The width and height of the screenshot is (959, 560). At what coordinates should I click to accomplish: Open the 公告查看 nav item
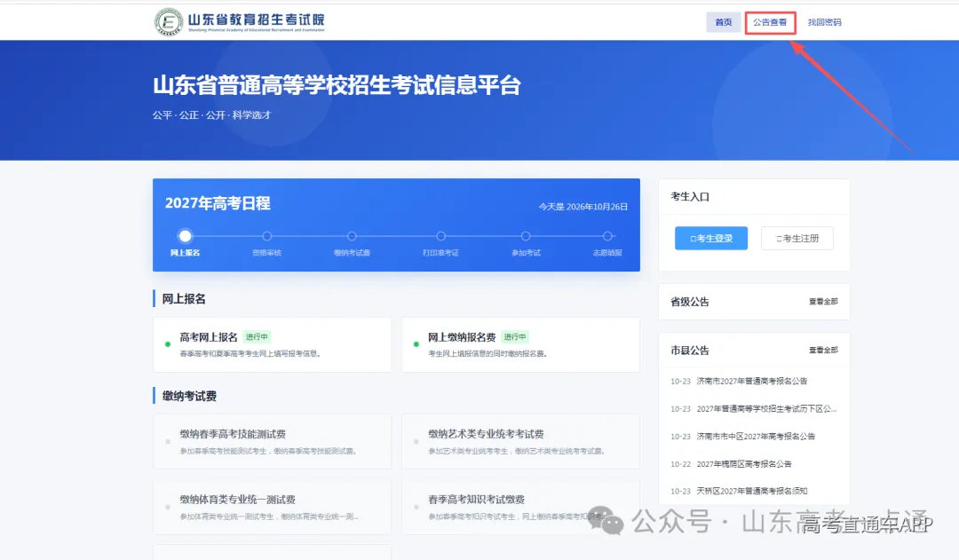[770, 22]
